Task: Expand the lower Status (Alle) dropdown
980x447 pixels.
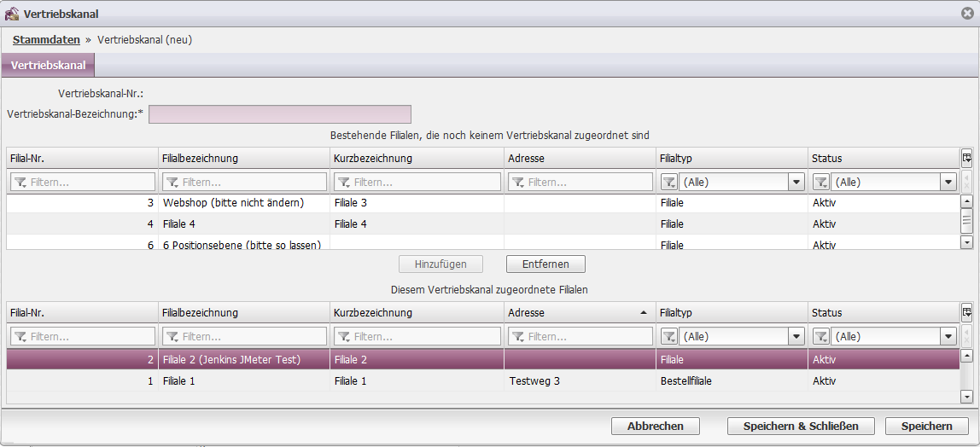Action: [x=948, y=337]
